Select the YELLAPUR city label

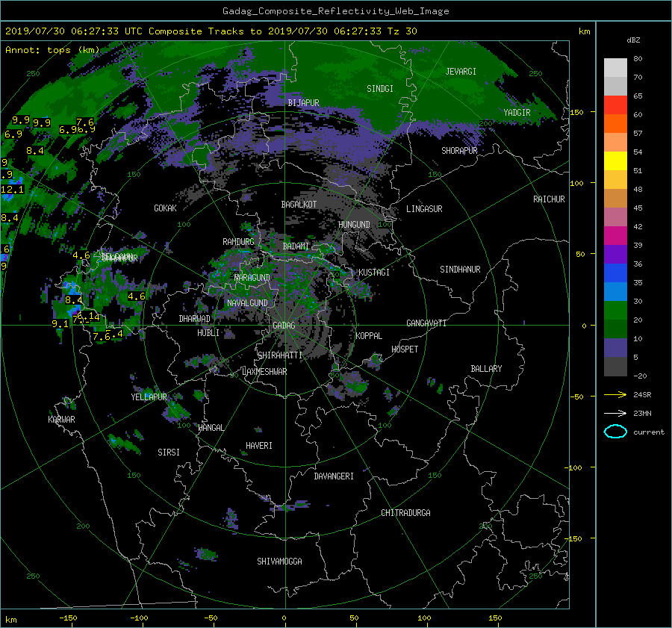tap(149, 397)
